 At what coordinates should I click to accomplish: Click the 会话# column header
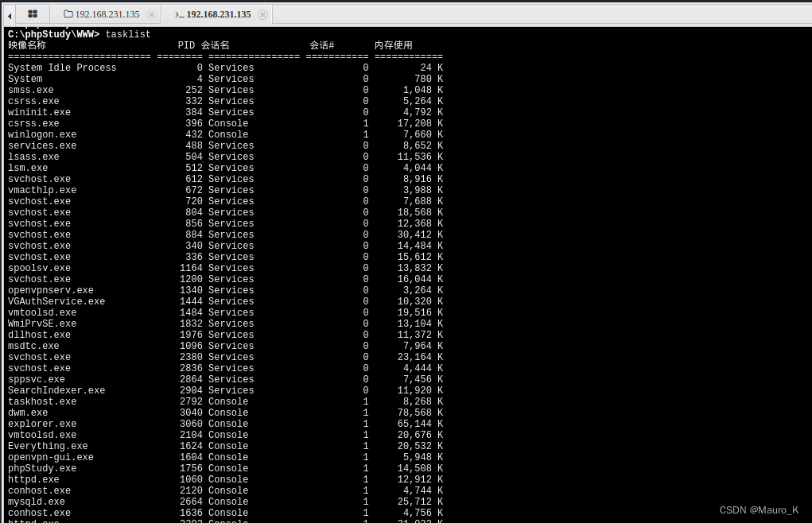click(x=321, y=45)
